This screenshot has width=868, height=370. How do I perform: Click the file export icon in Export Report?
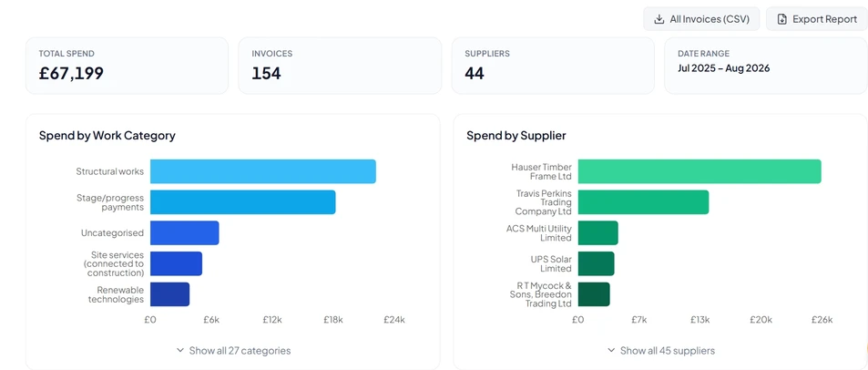point(781,19)
